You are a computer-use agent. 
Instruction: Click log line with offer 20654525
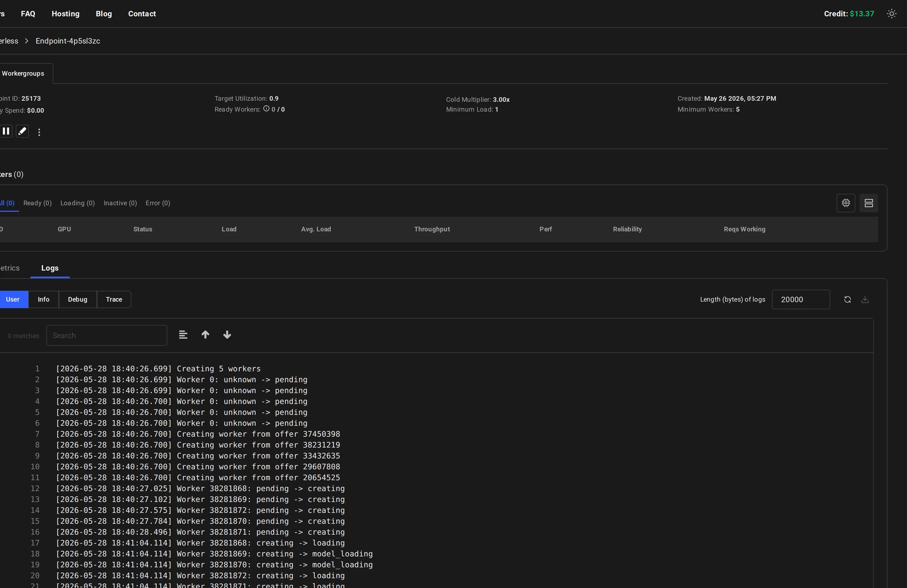click(198, 477)
